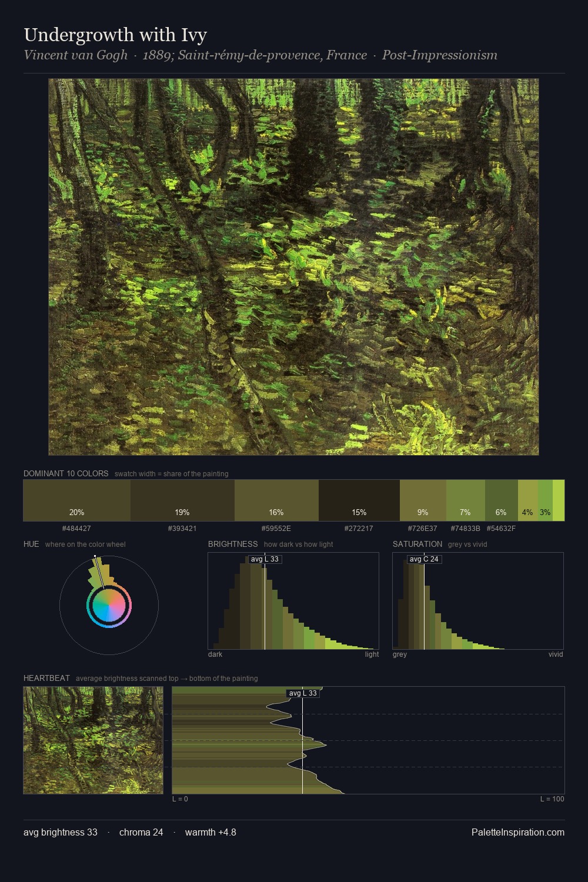Viewport: 588px width, 882px height.
Task: Click the 'HEARTBEAT' section heading
Action: [x=46, y=678]
